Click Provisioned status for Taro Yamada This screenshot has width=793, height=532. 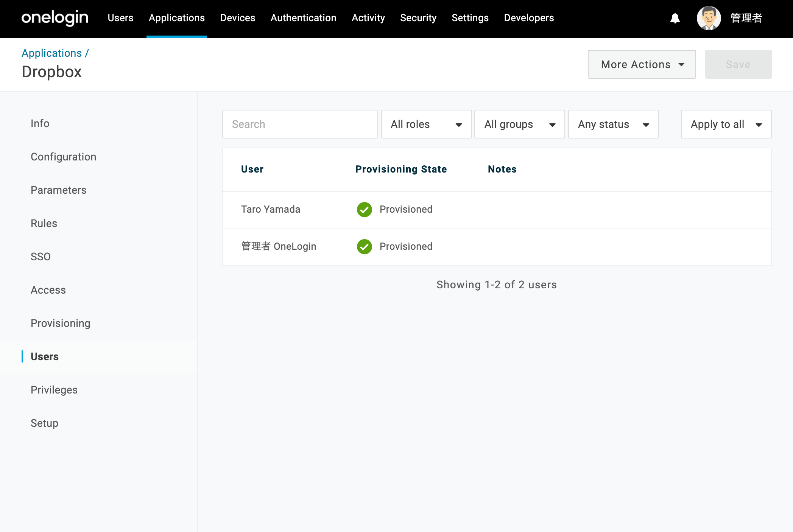click(x=406, y=209)
